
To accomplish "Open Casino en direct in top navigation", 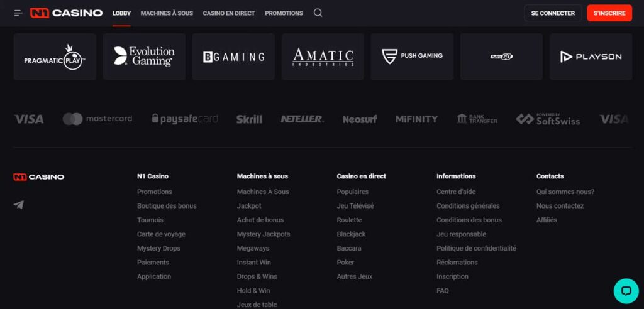I will click(229, 13).
